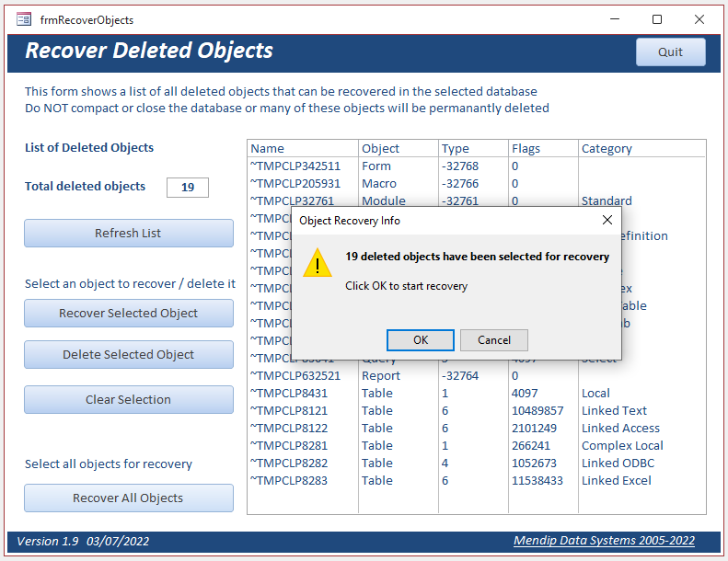This screenshot has height=561, width=728.
Task: Click the Quit button
Action: click(670, 52)
